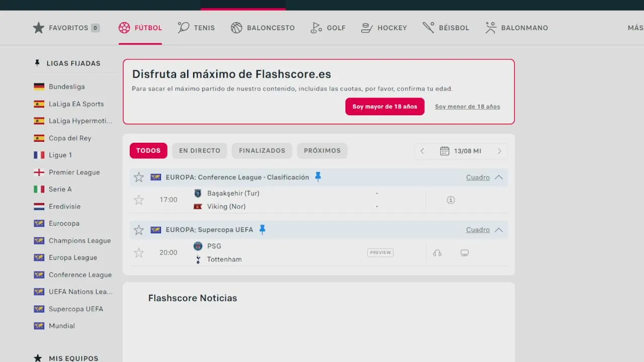Image resolution: width=644 pixels, height=362 pixels.
Task: Open info icon for Başakşehir match
Action: 451,200
